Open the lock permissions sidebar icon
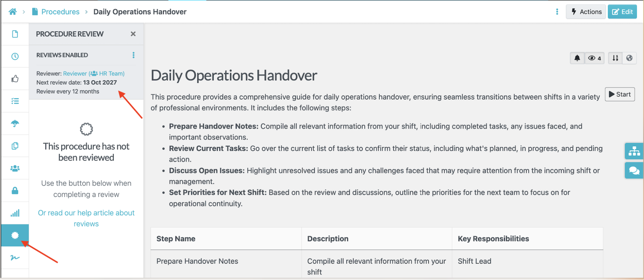 click(15, 191)
